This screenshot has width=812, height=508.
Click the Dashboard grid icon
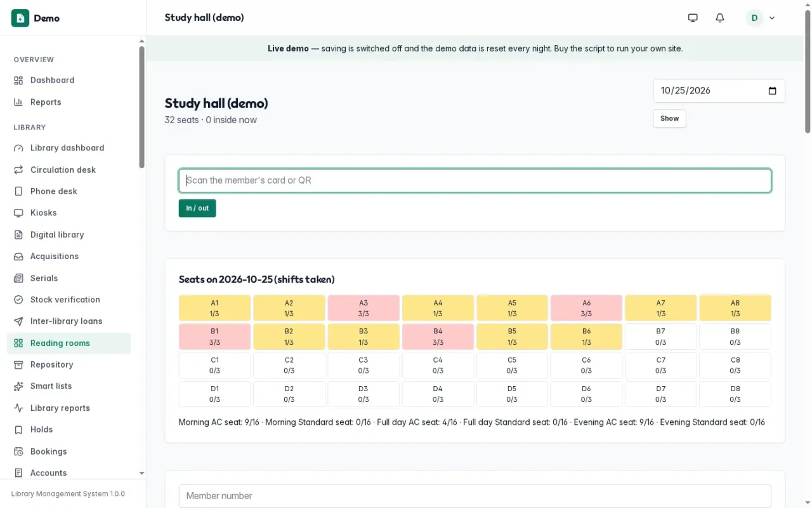(18, 80)
